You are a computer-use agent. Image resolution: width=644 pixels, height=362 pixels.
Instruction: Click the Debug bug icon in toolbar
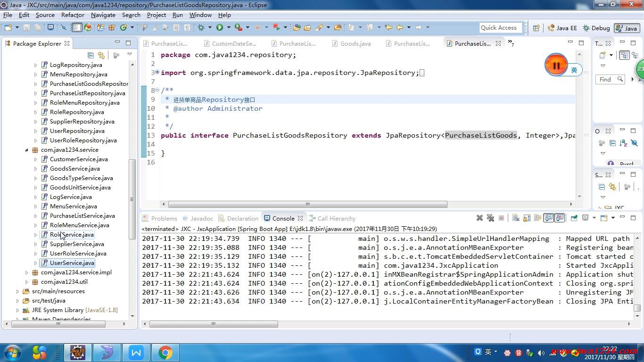click(x=201, y=28)
